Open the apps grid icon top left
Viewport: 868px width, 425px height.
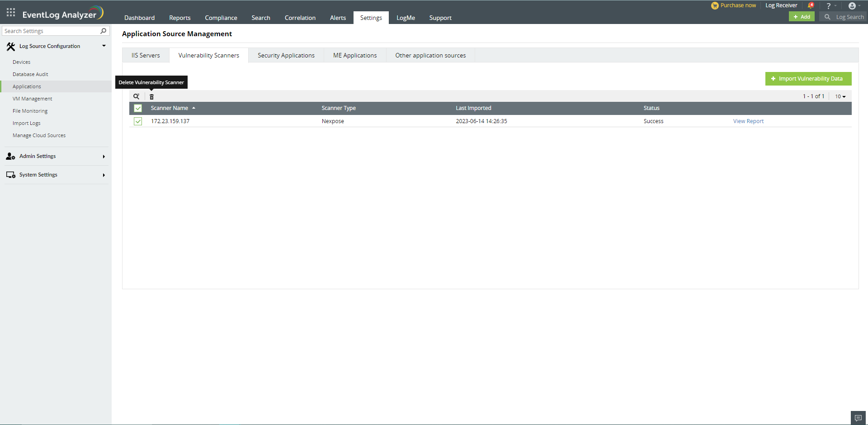point(10,12)
